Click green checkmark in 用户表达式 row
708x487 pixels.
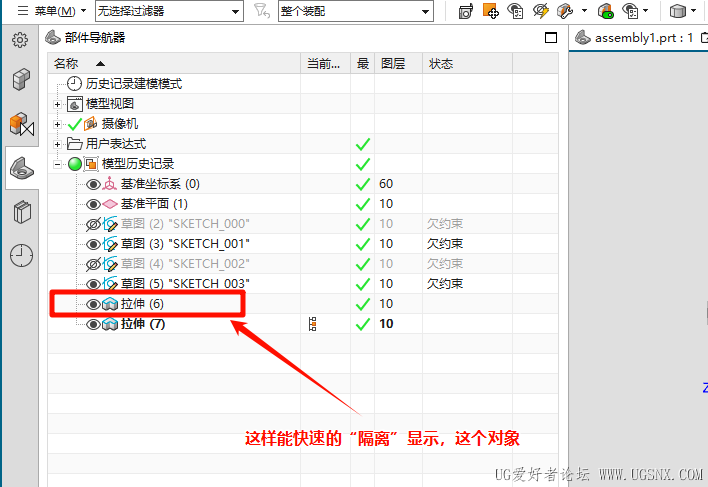363,144
